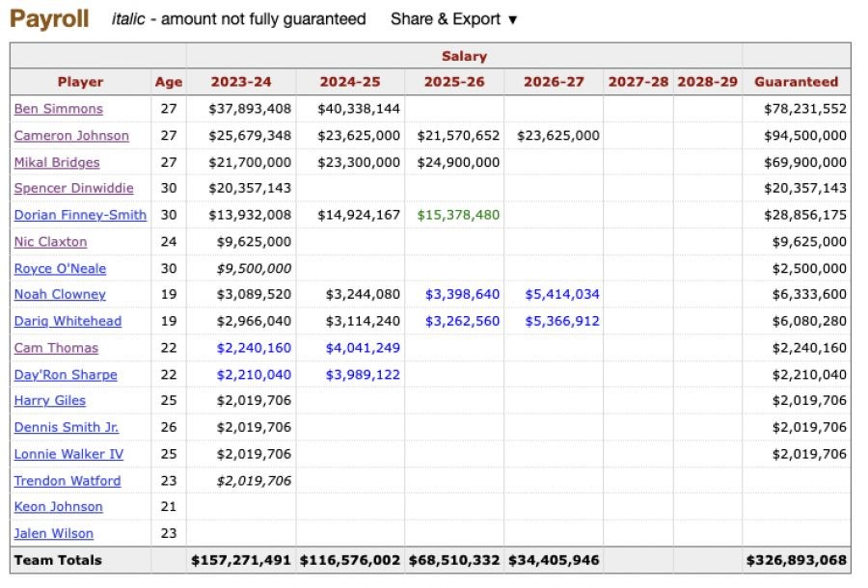868x588 pixels.
Task: Open Dorian Finney-Smith player link
Action: coord(80,215)
